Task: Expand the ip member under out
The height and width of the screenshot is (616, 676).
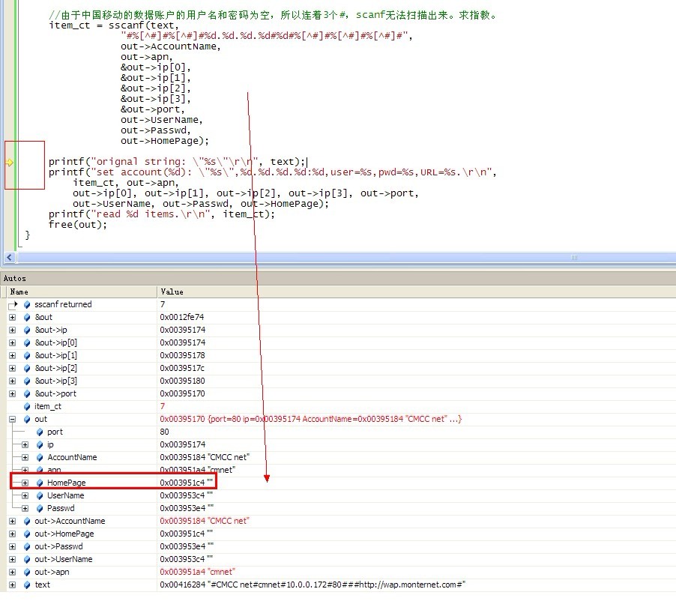Action: point(25,444)
